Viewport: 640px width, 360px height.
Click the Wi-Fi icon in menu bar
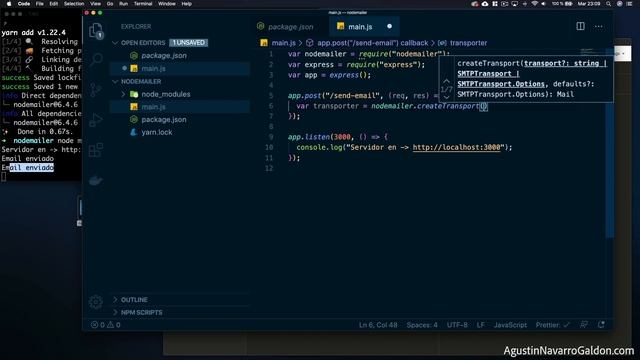[x=534, y=4]
